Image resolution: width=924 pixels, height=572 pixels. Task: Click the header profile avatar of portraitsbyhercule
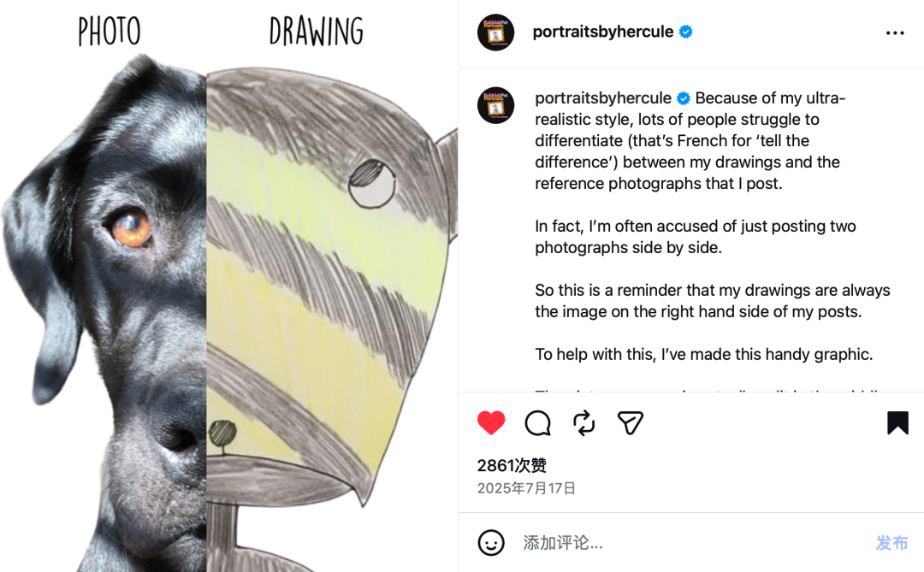tap(495, 32)
